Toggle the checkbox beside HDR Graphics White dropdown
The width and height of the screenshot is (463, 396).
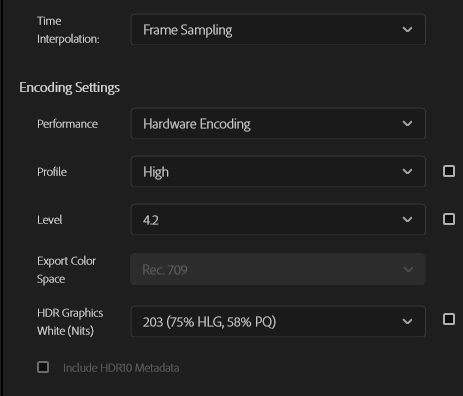coord(449,319)
